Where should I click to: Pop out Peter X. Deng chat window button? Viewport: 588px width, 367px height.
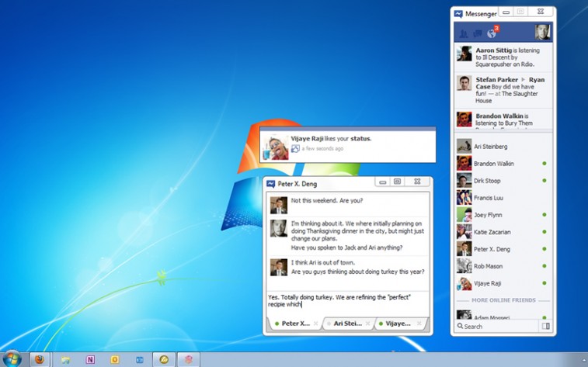pos(396,182)
